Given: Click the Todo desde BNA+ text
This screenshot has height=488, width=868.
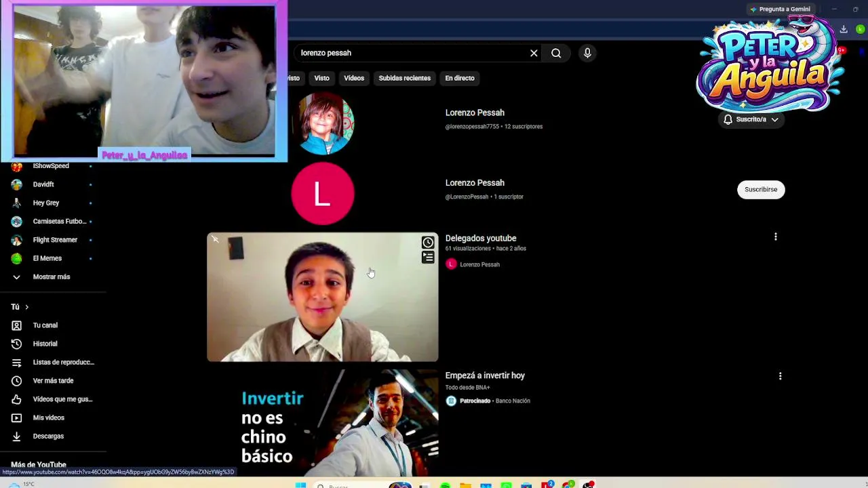Looking at the screenshot, I should [468, 388].
